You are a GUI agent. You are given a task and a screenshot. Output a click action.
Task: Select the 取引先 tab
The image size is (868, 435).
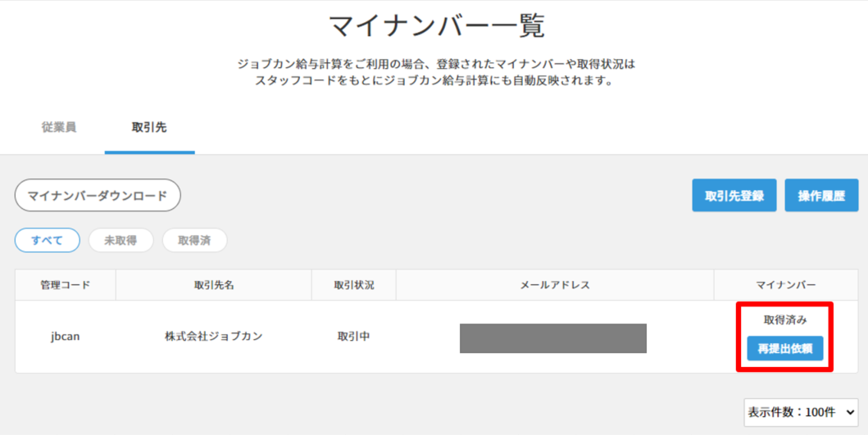(149, 127)
